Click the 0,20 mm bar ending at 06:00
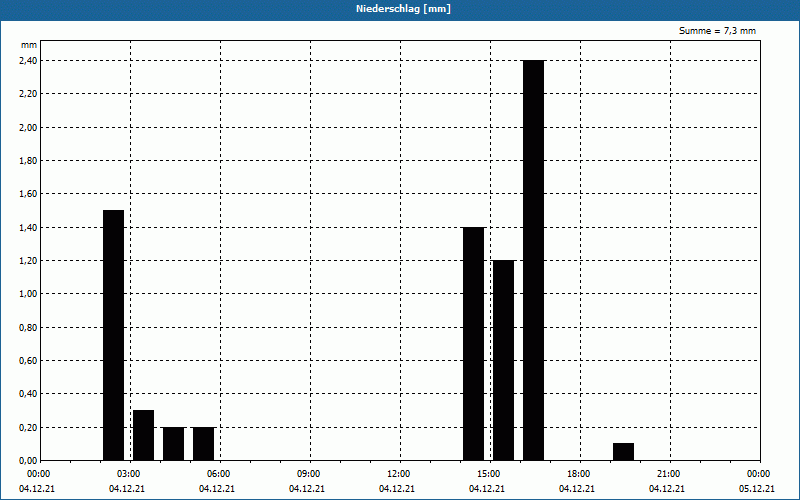800x500 pixels. click(x=204, y=443)
